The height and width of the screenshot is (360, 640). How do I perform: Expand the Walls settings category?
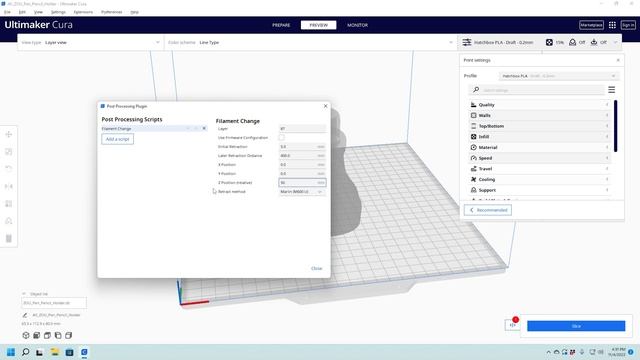[x=540, y=116]
